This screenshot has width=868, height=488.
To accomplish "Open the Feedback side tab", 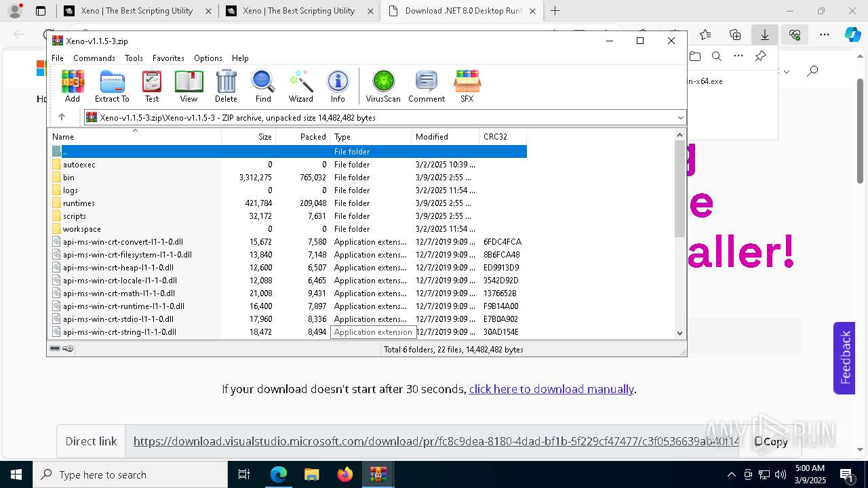I will point(844,358).
